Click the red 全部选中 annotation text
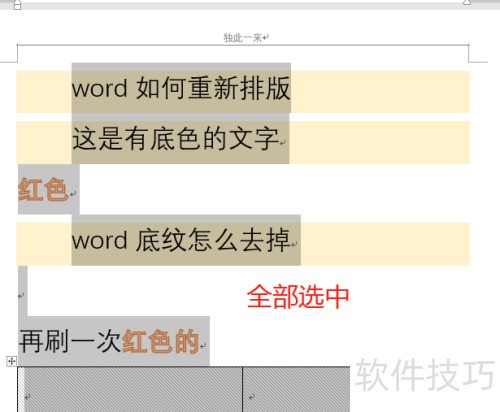 click(298, 297)
